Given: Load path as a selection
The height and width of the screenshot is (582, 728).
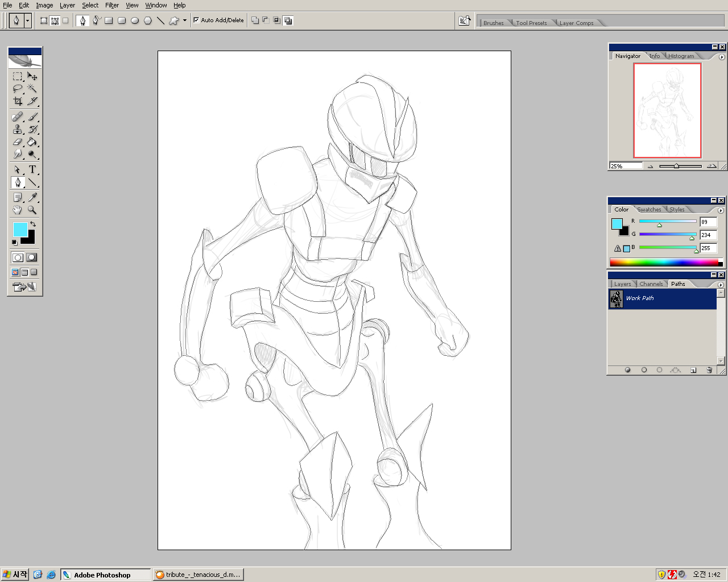Looking at the screenshot, I should click(660, 370).
